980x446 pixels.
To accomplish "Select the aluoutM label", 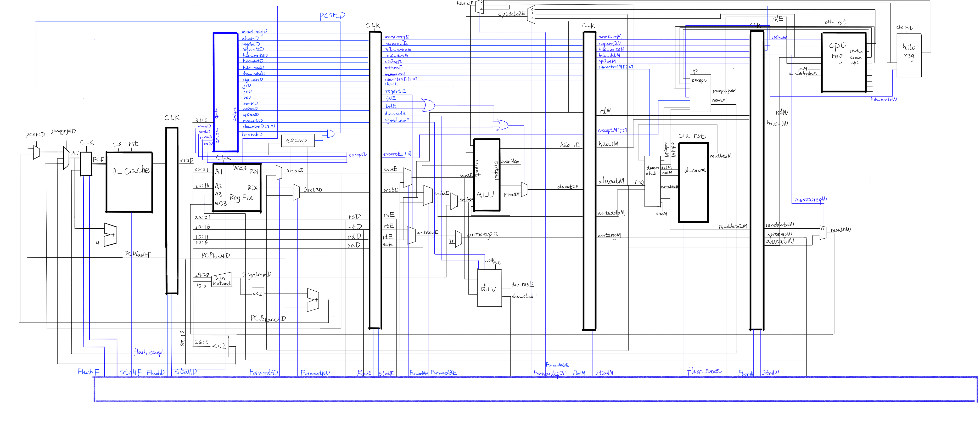I will click(x=611, y=181).
